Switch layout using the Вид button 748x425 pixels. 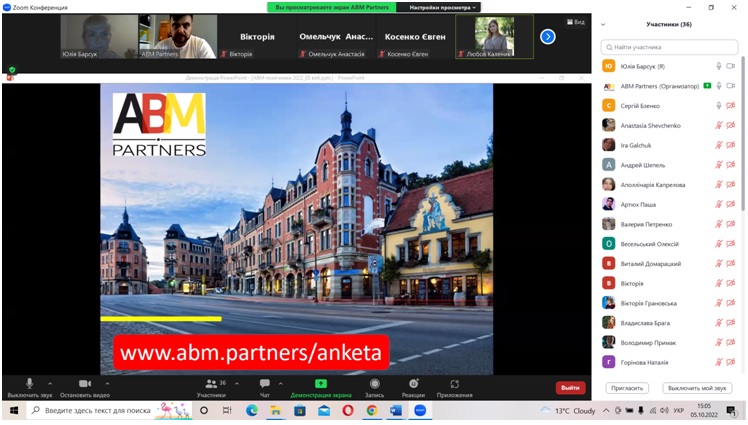(x=576, y=22)
